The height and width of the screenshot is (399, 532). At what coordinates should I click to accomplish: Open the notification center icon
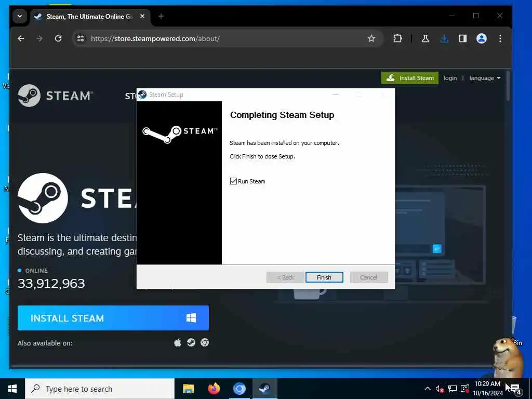(x=515, y=389)
